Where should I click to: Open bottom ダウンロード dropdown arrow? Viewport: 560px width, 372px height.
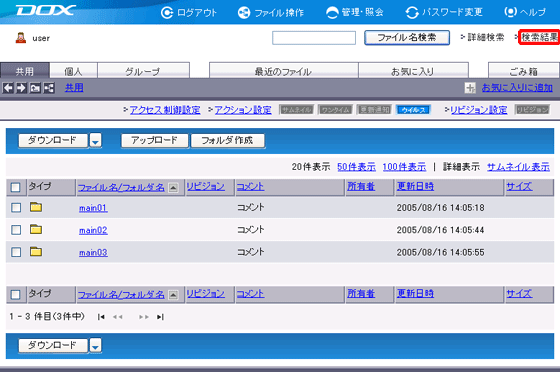click(x=95, y=346)
